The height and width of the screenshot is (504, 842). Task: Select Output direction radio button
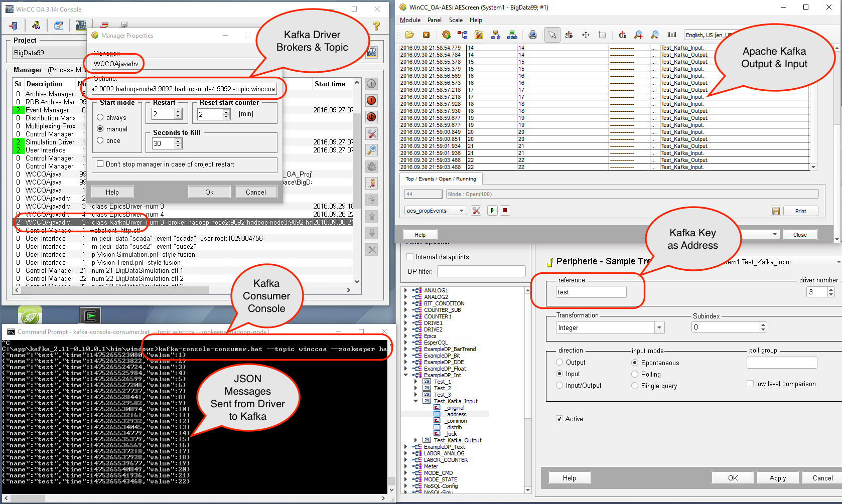[x=559, y=362]
